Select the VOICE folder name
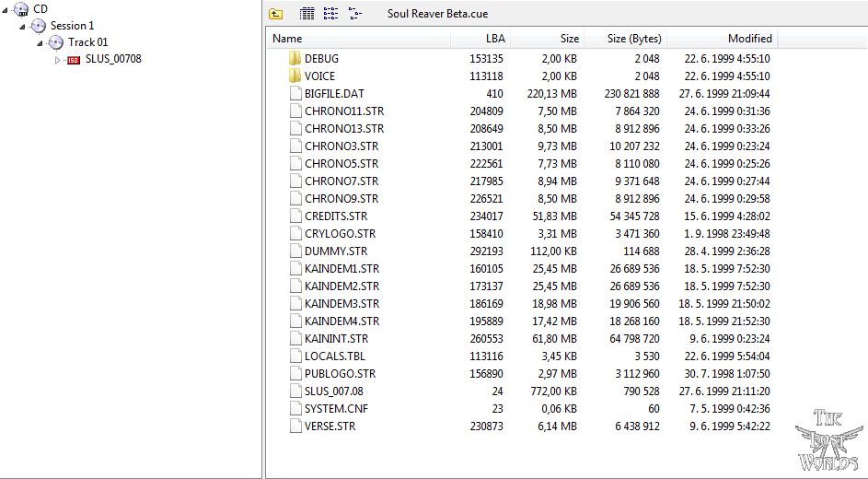 pyautogui.click(x=320, y=76)
